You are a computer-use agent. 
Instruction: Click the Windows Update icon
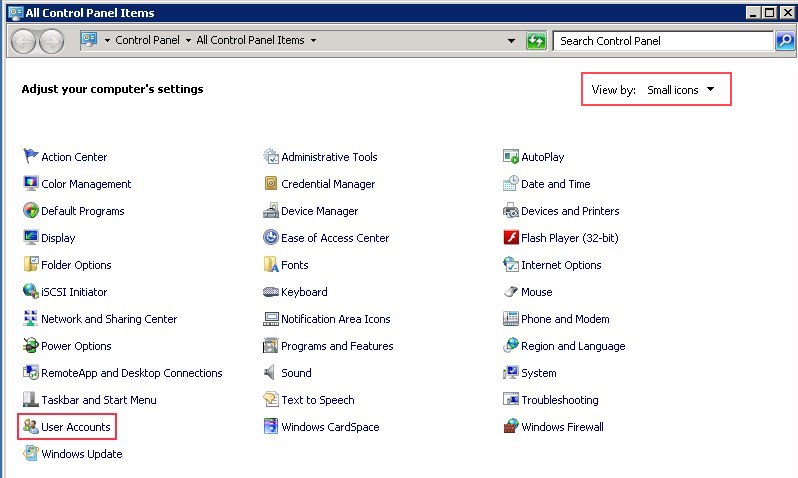click(x=31, y=453)
